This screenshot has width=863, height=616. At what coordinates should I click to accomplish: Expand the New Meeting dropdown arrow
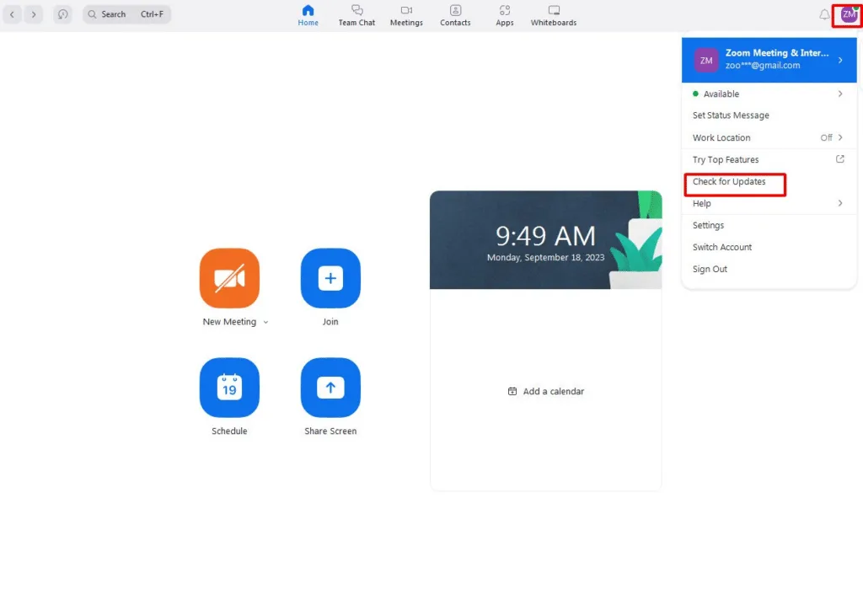[265, 322]
